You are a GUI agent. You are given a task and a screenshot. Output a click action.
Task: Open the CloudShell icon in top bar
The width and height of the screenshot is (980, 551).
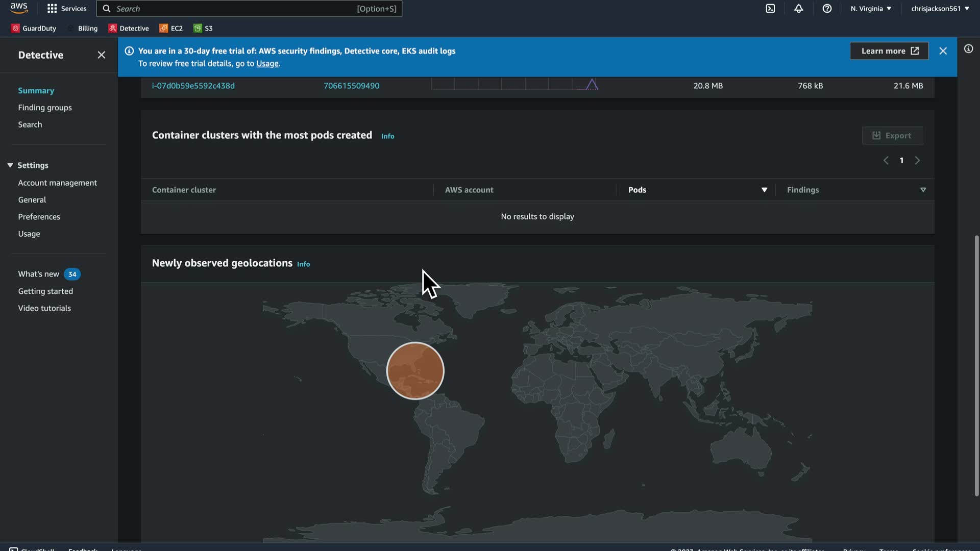[770, 9]
